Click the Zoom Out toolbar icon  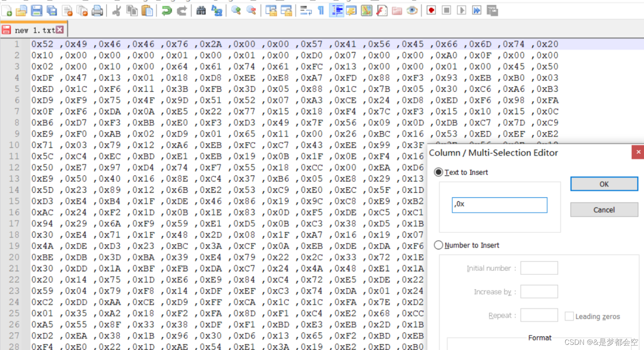(x=251, y=11)
